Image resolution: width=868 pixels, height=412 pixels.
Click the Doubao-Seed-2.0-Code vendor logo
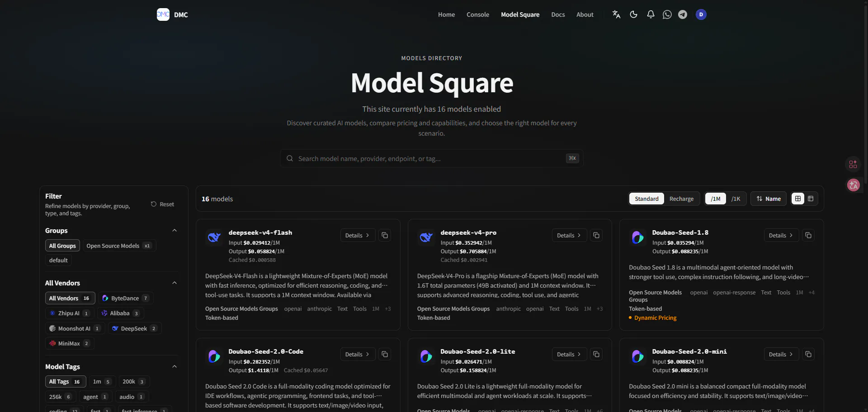[214, 356]
